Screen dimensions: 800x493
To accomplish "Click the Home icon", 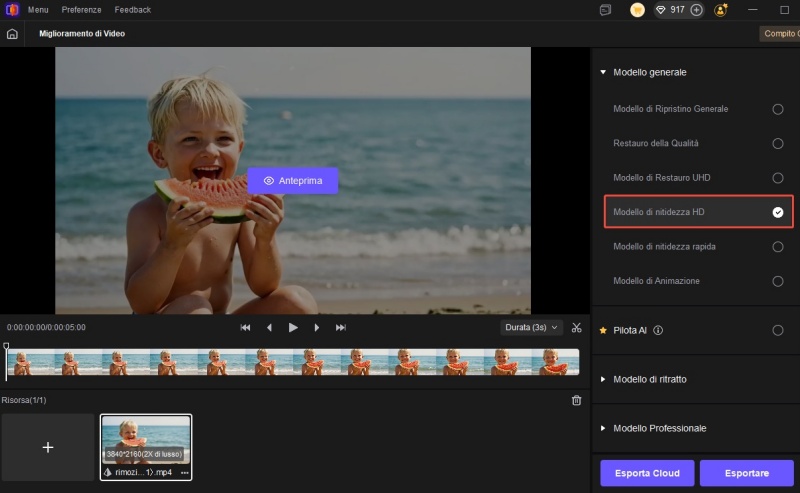I will pyautogui.click(x=12, y=34).
